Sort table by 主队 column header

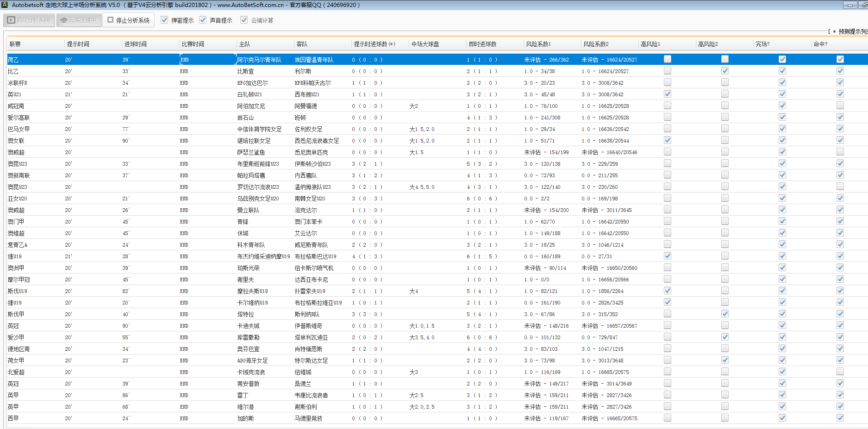(x=244, y=44)
